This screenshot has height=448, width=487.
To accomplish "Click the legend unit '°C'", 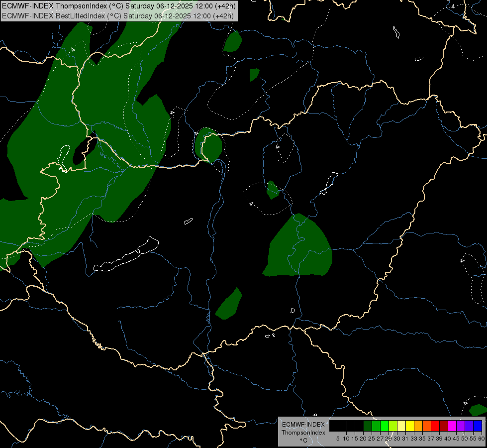I will point(303,441).
